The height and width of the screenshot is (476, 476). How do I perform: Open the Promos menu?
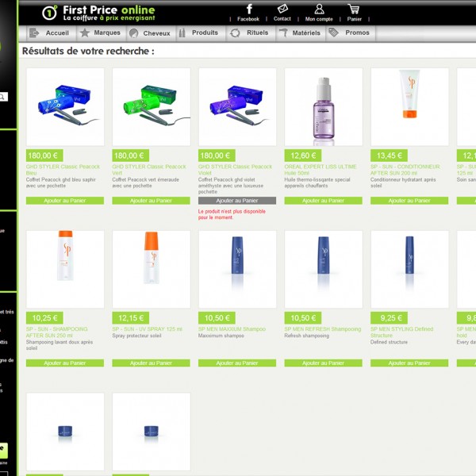tap(350, 33)
